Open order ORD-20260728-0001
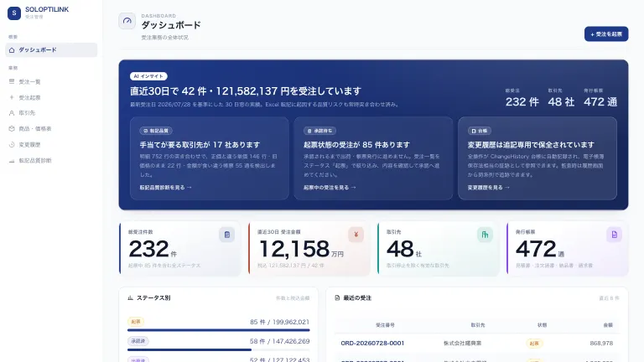 pyautogui.click(x=372, y=343)
